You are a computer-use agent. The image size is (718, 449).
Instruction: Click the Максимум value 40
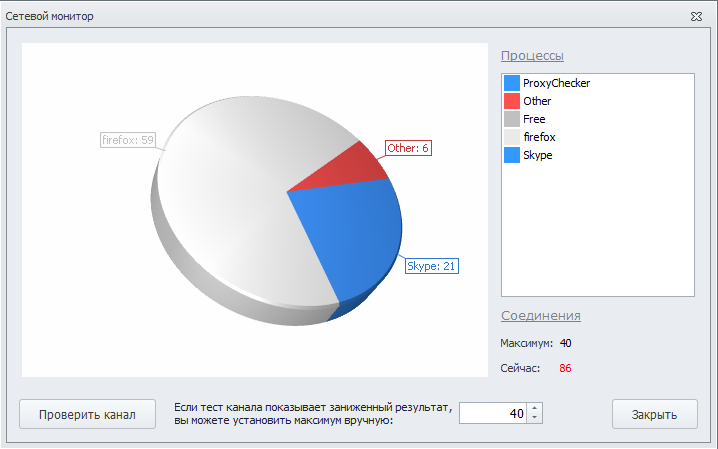[x=566, y=343]
